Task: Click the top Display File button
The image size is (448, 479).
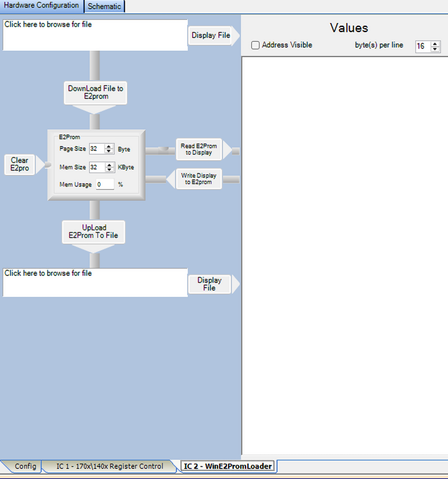Action: (x=211, y=35)
